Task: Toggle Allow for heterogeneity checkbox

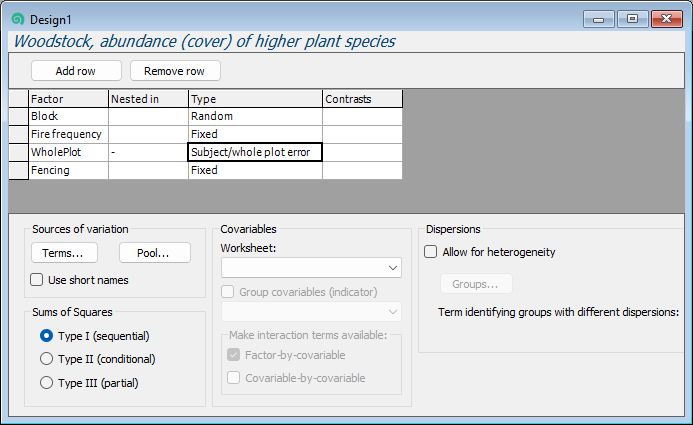Action: click(x=431, y=252)
